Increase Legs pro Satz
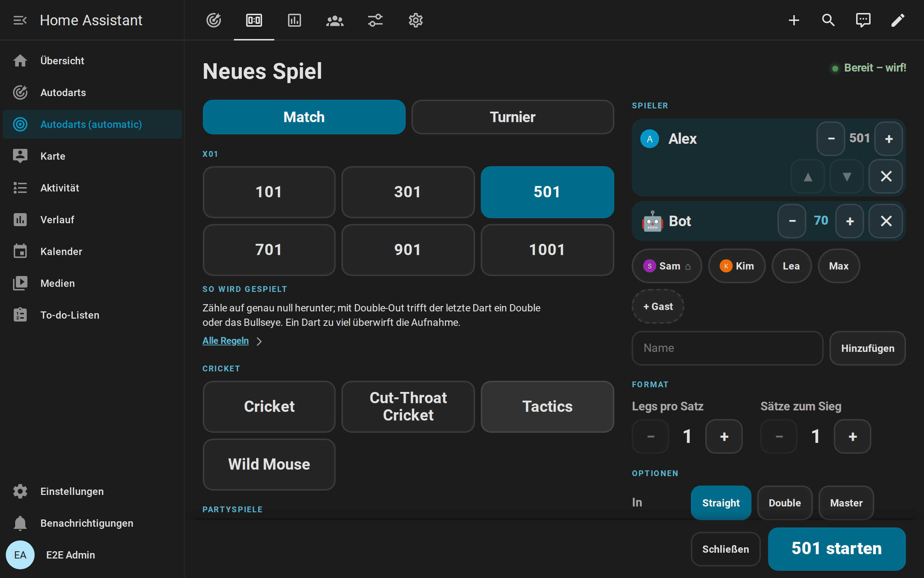Screen dimensions: 924x578 tap(724, 436)
